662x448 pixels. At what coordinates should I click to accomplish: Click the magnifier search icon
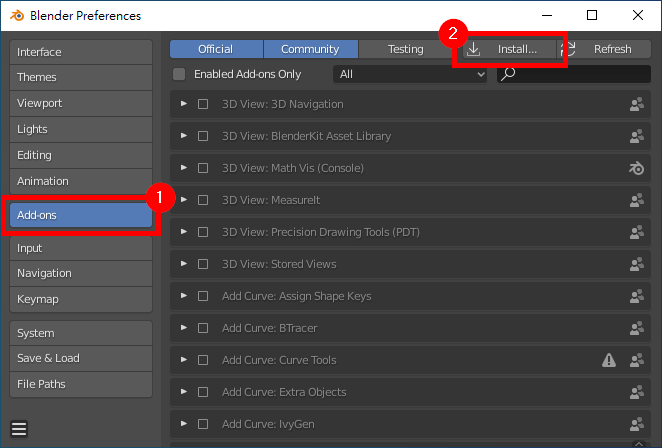(508, 74)
